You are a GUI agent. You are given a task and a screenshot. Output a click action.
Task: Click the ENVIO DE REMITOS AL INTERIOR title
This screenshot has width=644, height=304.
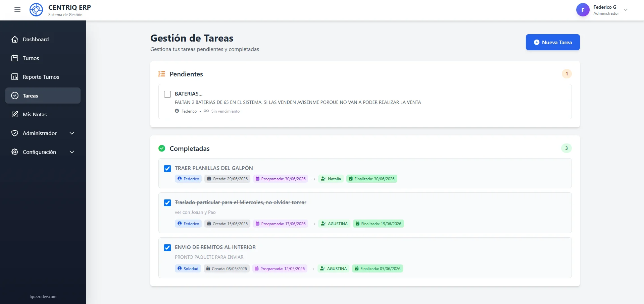[215, 247]
